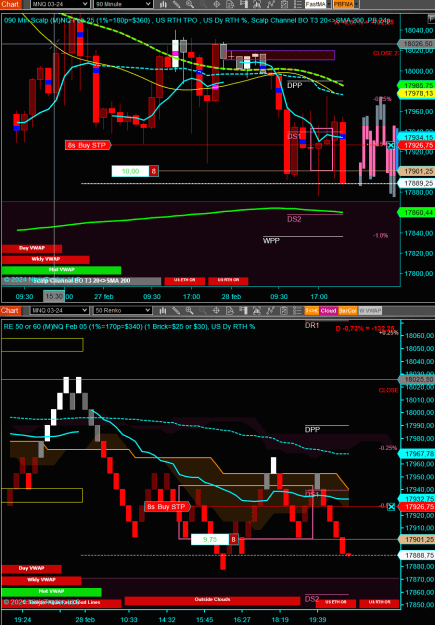
Task: Select the pencil drawing icon in bottom toolbar
Action: pyautogui.click(x=176, y=310)
